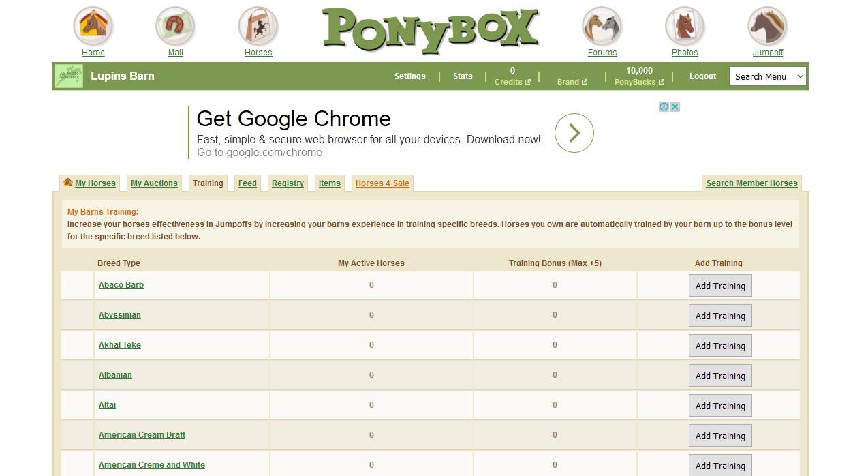Image resolution: width=868 pixels, height=476 pixels.
Task: Switch to the My Horses tab
Action: 90,183
